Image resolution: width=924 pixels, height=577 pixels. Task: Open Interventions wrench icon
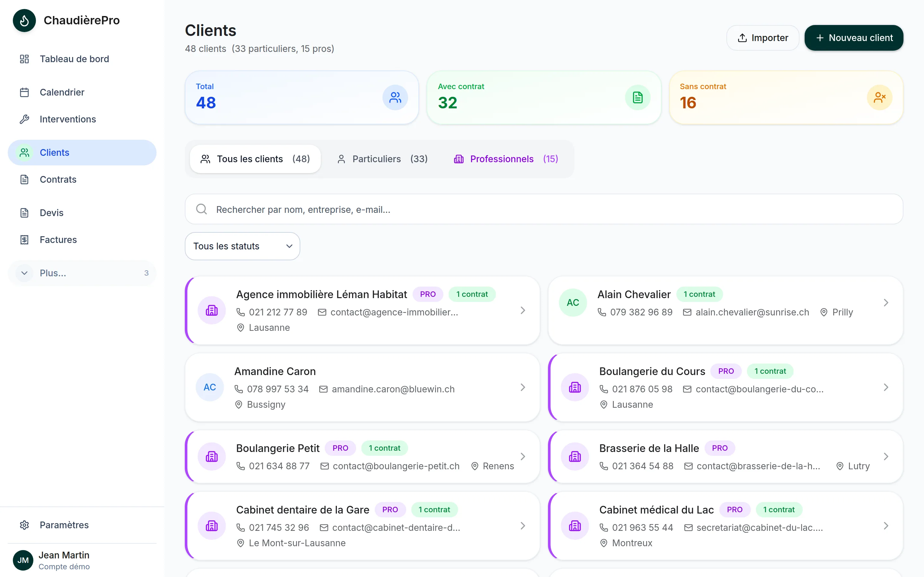pos(24,119)
